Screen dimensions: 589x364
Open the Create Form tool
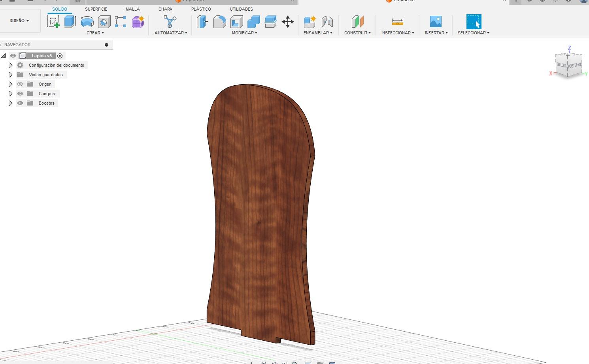point(138,21)
